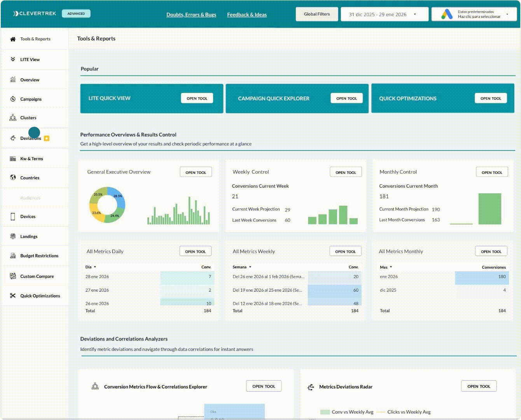Viewport: 521px width, 420px height.
Task: Click the Global Filters button
Action: pyautogui.click(x=316, y=14)
